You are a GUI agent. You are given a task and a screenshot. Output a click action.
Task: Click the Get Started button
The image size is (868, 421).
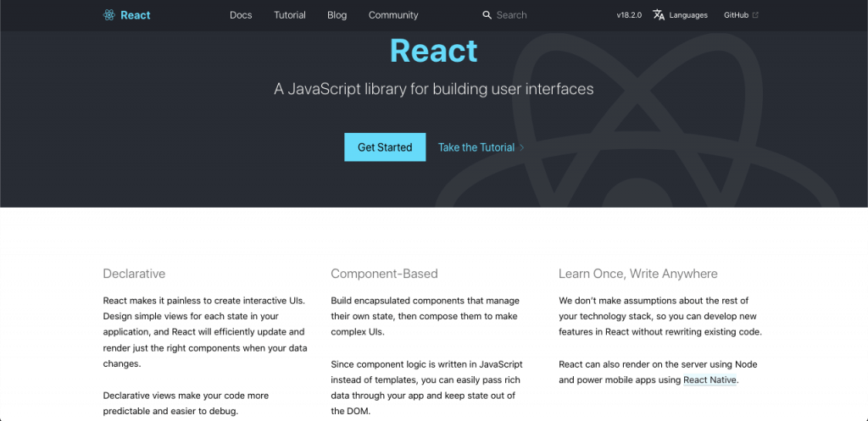click(x=385, y=147)
